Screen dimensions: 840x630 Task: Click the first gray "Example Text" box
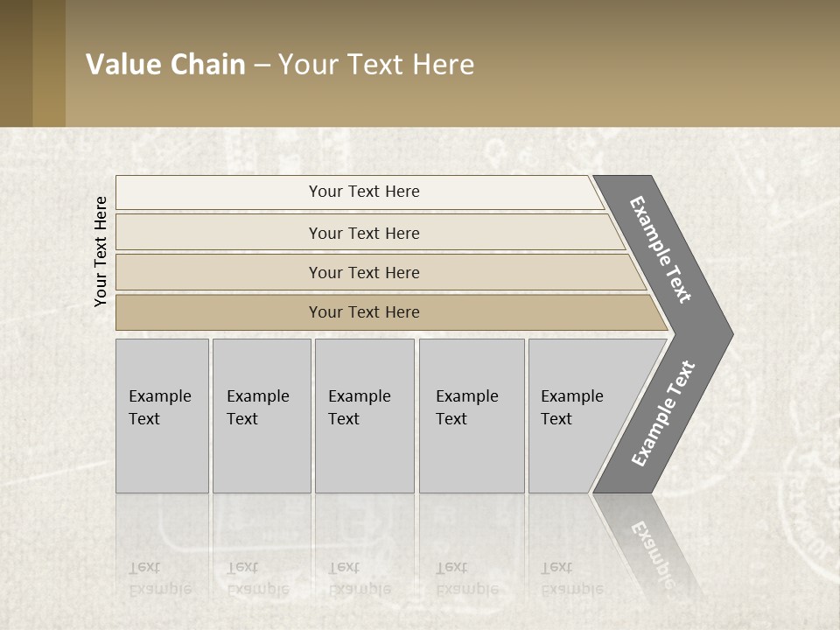(162, 416)
